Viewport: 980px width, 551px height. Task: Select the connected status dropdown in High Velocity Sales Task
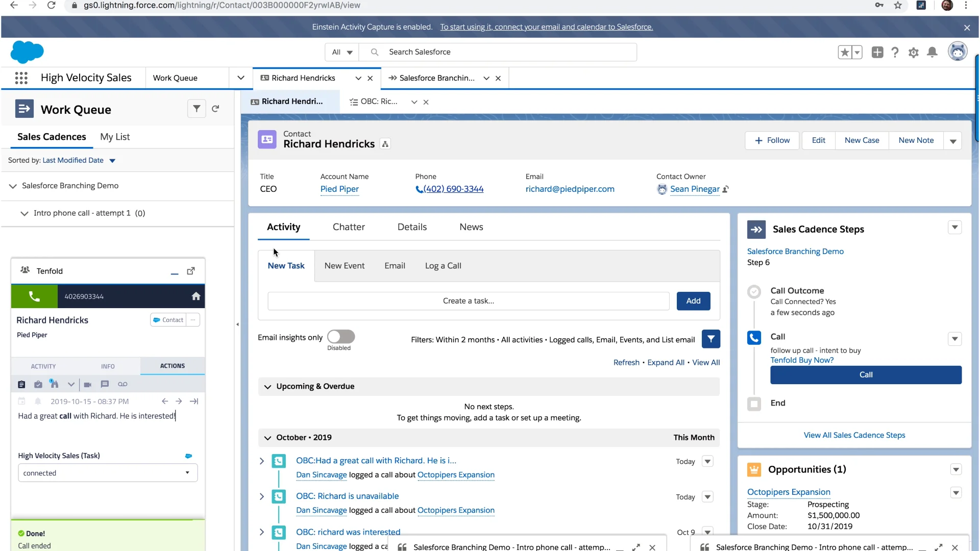[104, 472]
